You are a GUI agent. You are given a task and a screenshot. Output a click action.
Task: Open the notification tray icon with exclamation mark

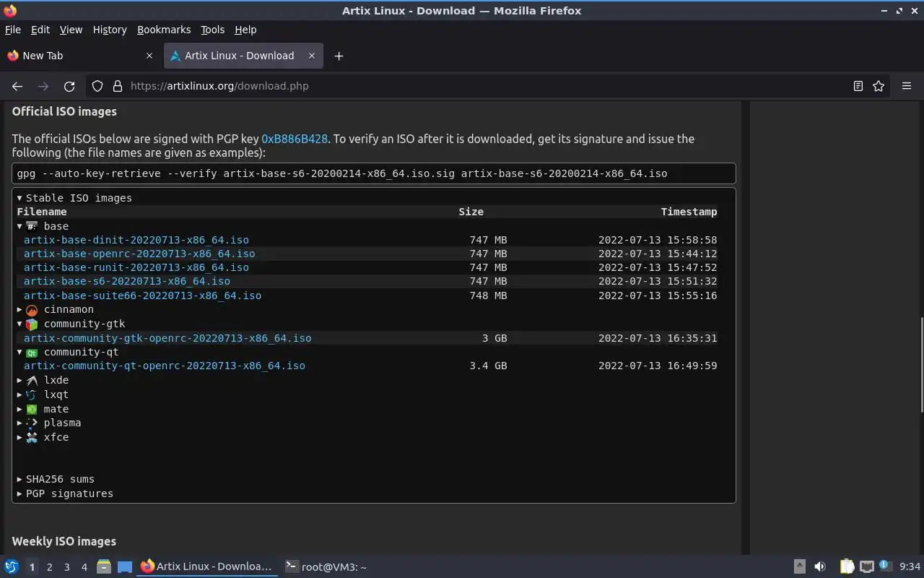pyautogui.click(x=886, y=566)
